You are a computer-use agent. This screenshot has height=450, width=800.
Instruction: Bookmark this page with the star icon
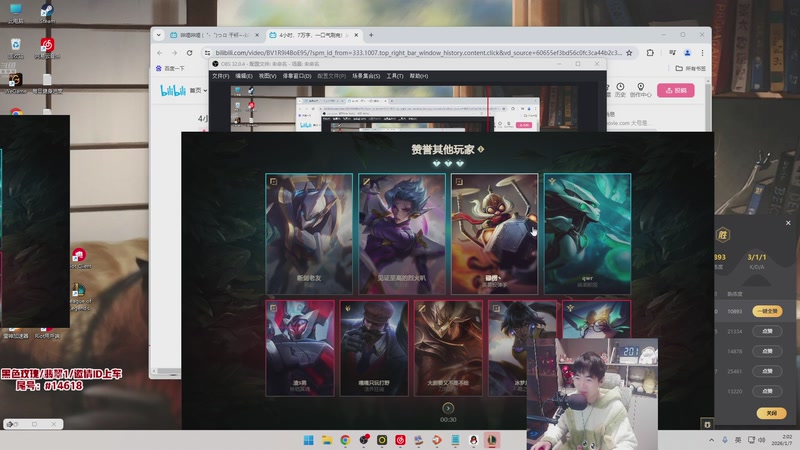pos(629,53)
